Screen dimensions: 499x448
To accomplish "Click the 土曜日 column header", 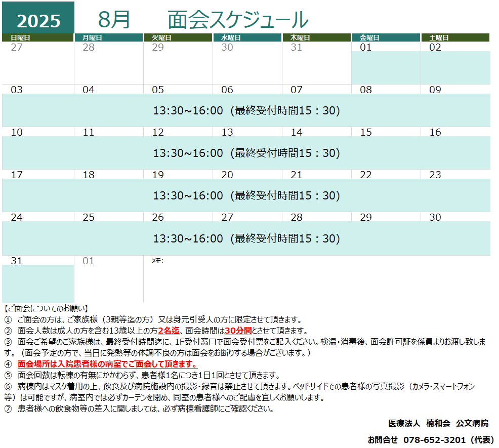I will 455,37.
